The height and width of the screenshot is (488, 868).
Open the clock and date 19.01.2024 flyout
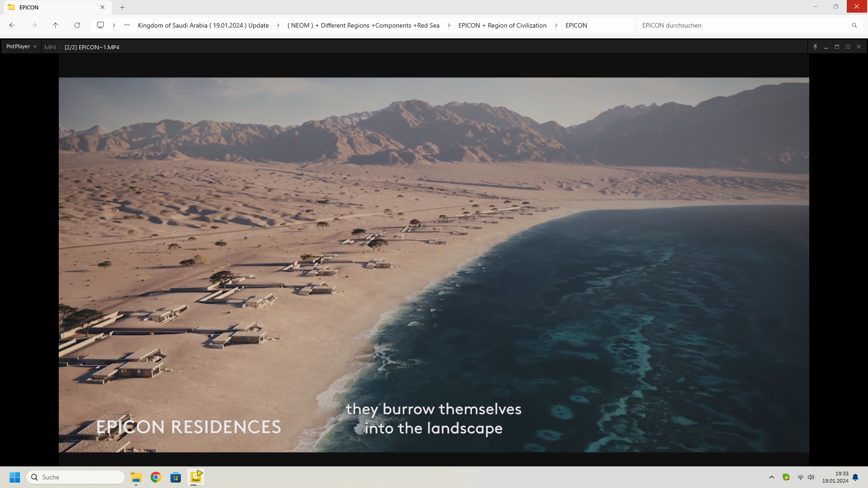click(x=835, y=477)
